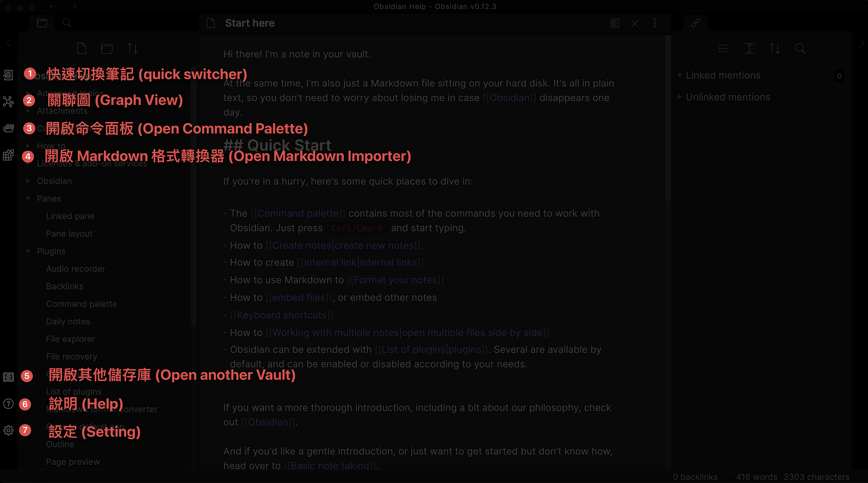Follow the Basic note taking link
The image size is (868, 483).
330,466
